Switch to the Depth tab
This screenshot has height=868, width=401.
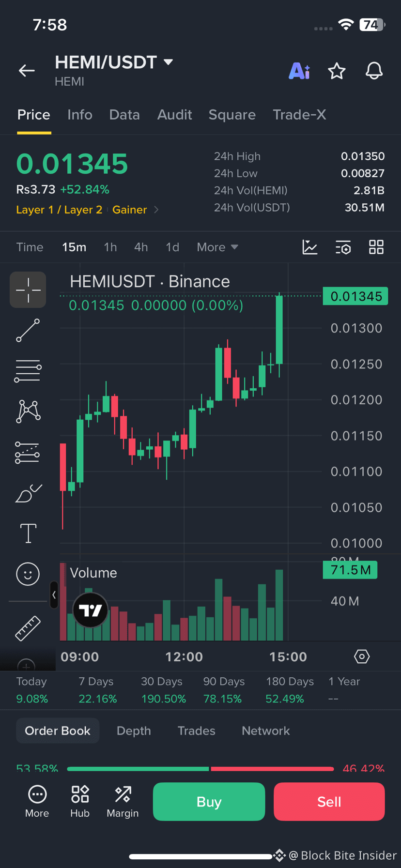coord(134,731)
